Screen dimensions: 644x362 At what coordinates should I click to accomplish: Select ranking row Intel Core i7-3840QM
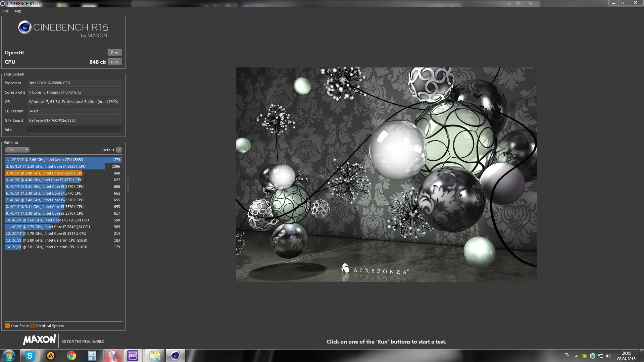(x=63, y=227)
